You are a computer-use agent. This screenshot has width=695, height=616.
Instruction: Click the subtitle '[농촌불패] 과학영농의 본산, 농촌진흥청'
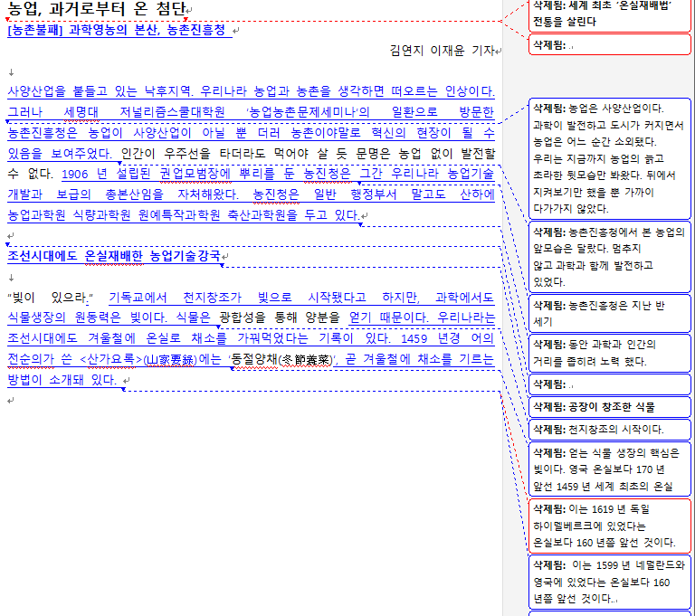[x=117, y=30]
